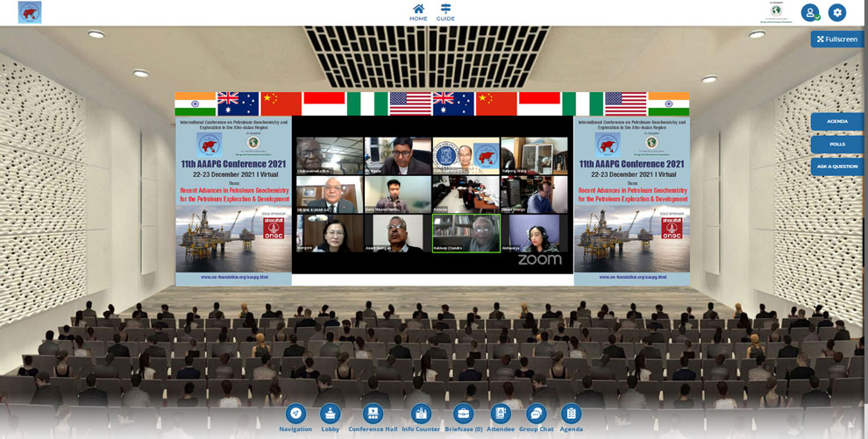The width and height of the screenshot is (868, 439).
Task: Select Kuldeep Chandra's highlighted video tile
Action: tap(466, 233)
